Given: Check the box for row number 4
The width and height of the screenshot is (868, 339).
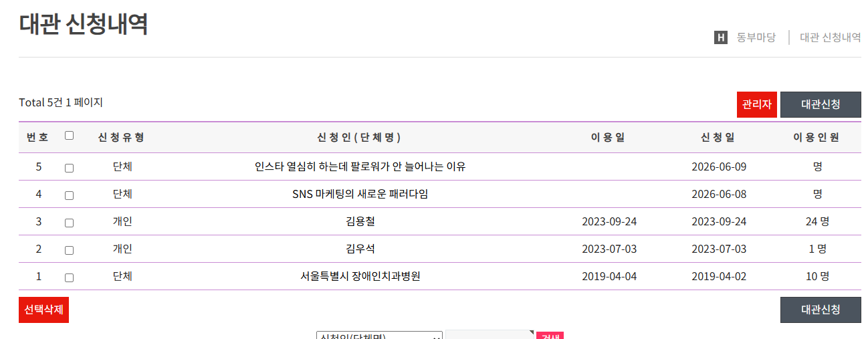Looking at the screenshot, I should pos(69,196).
